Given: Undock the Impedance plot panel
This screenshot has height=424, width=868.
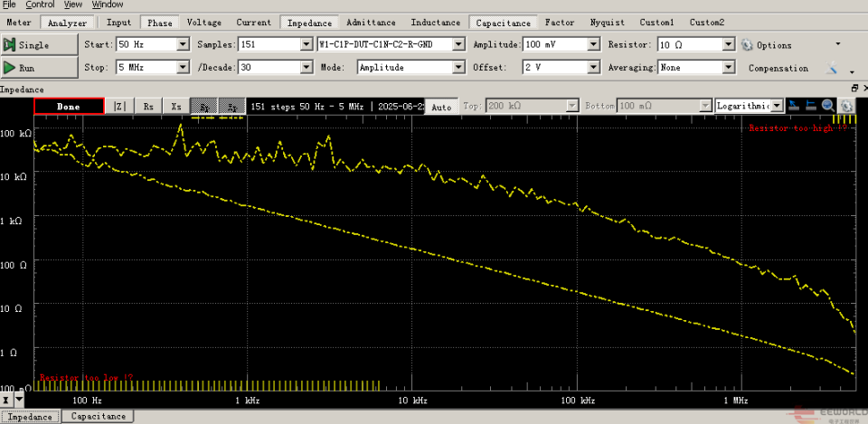Looking at the screenshot, I should click(854, 89).
